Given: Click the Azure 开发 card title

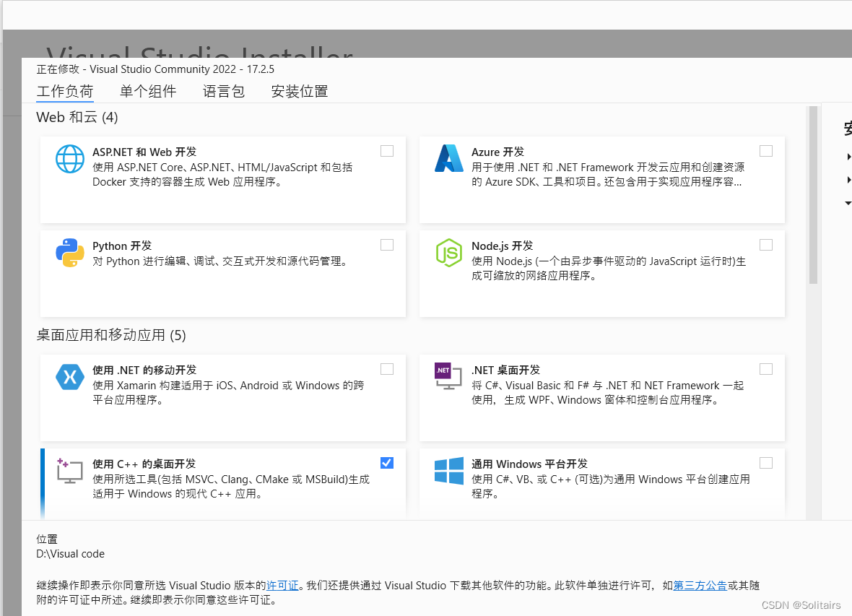Looking at the screenshot, I should click(497, 152).
